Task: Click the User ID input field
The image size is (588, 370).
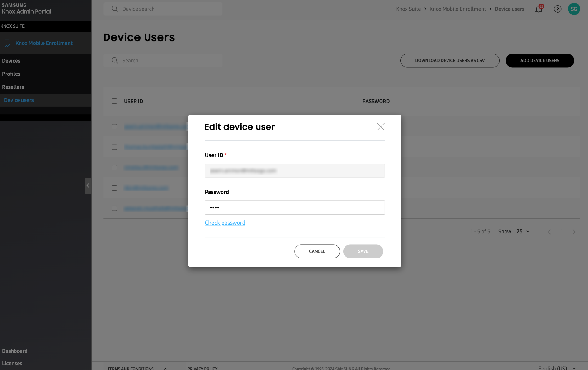Action: pyautogui.click(x=295, y=171)
